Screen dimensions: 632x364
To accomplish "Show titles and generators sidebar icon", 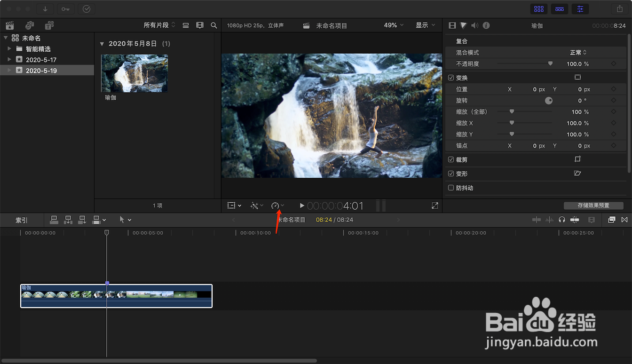I will pos(49,25).
